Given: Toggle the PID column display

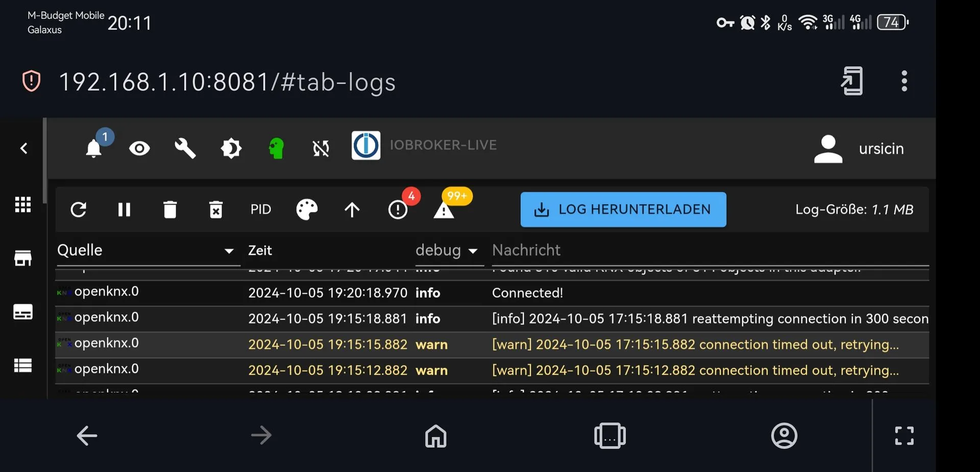Looking at the screenshot, I should coord(261,209).
